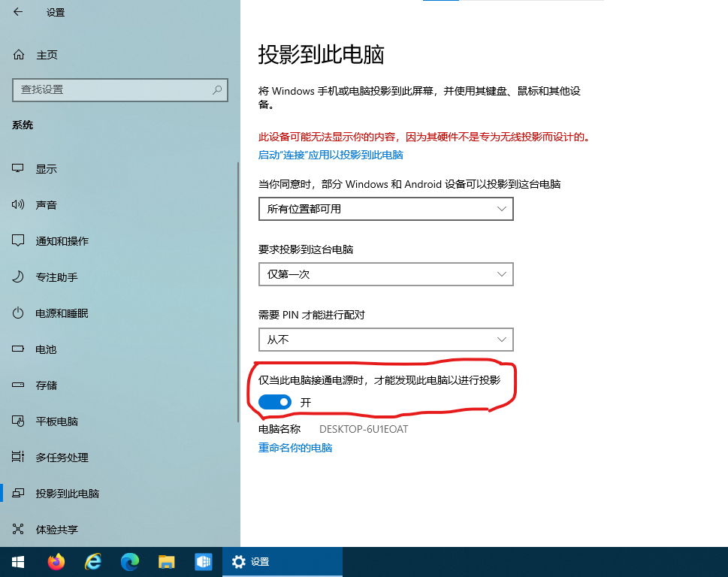Open the 所有位置都可用 dropdown
Viewport: 728px width, 577px height.
pos(385,209)
